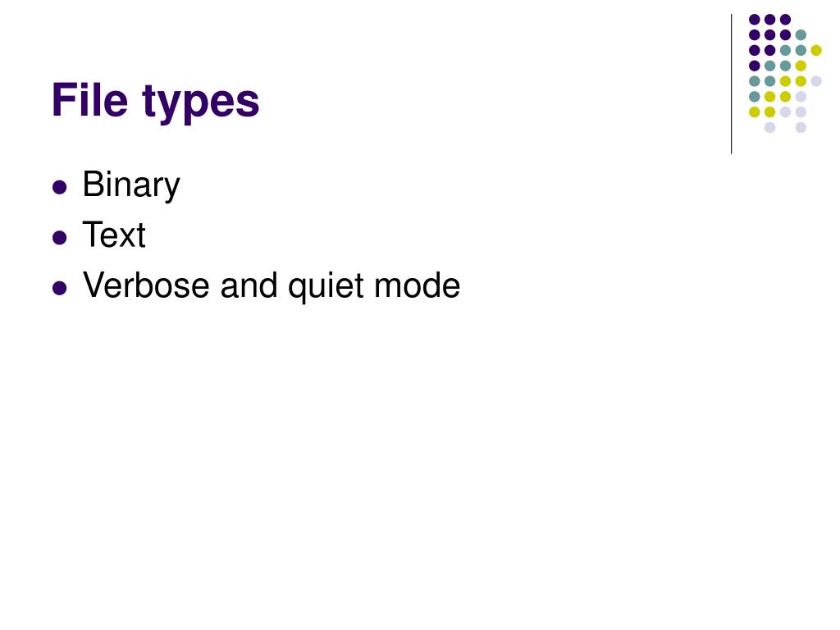Click the bottom-right lavender dot of grid
The image size is (840, 630).
click(801, 127)
